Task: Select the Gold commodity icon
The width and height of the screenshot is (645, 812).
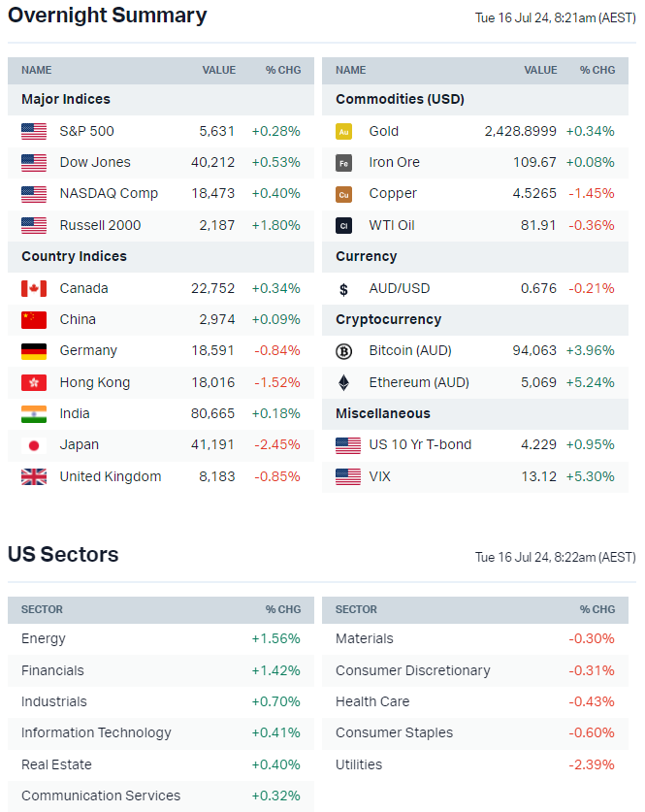Action: [x=343, y=131]
